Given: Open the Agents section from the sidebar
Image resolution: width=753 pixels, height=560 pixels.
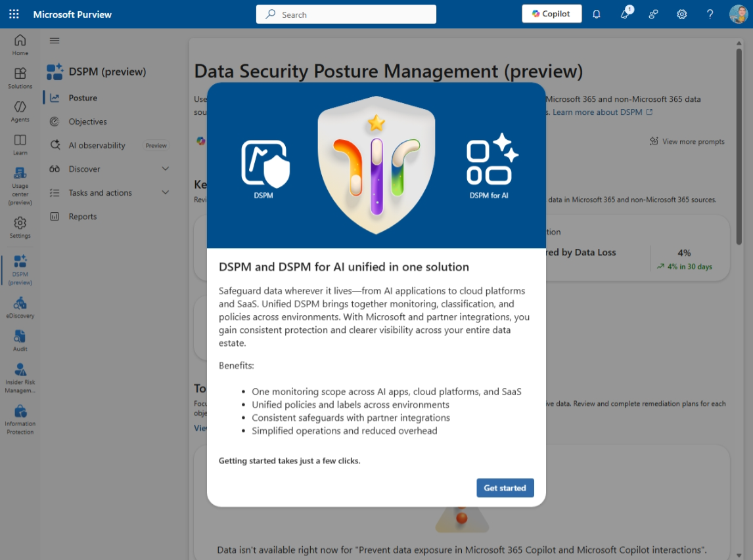Looking at the screenshot, I should (x=20, y=110).
